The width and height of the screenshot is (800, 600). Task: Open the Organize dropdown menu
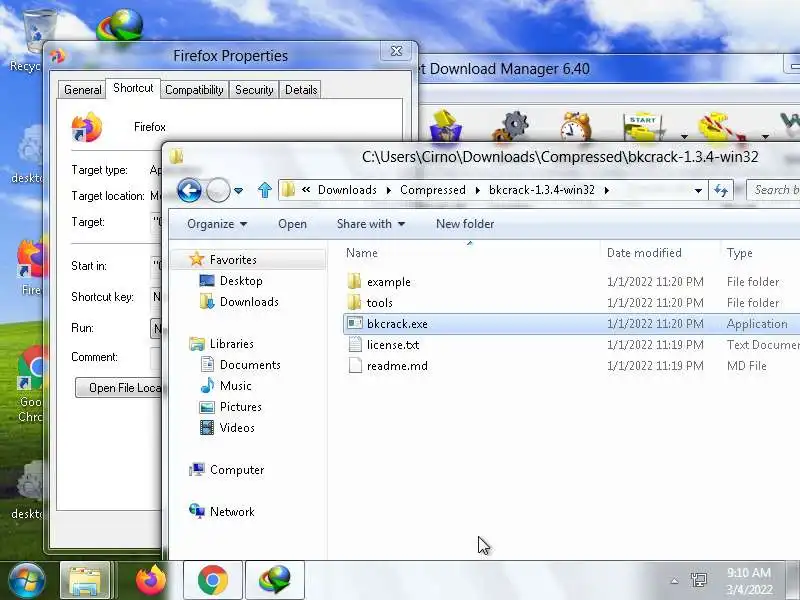[x=217, y=224]
